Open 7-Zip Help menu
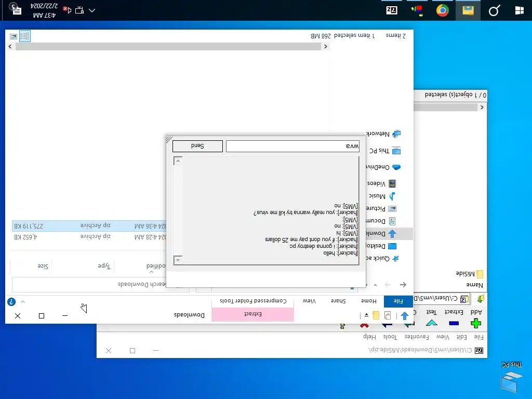 pos(369,337)
